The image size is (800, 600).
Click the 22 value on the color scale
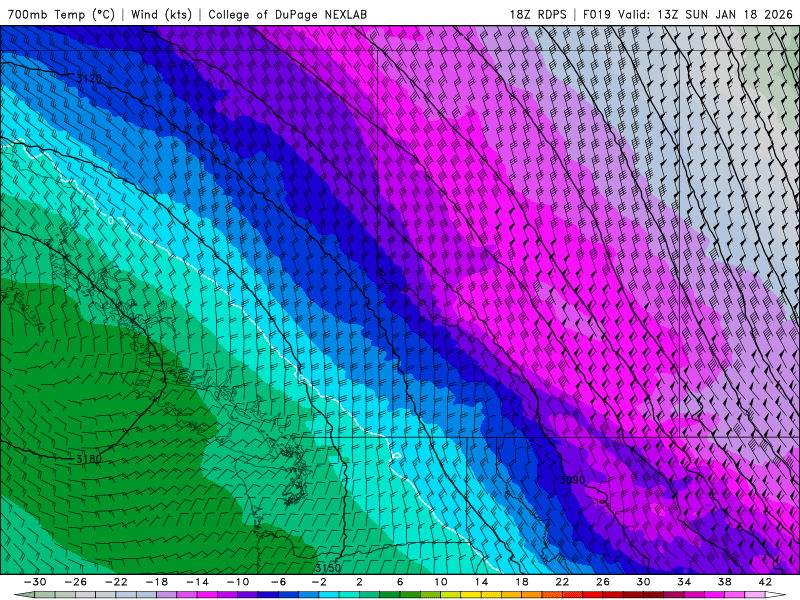coord(562,582)
